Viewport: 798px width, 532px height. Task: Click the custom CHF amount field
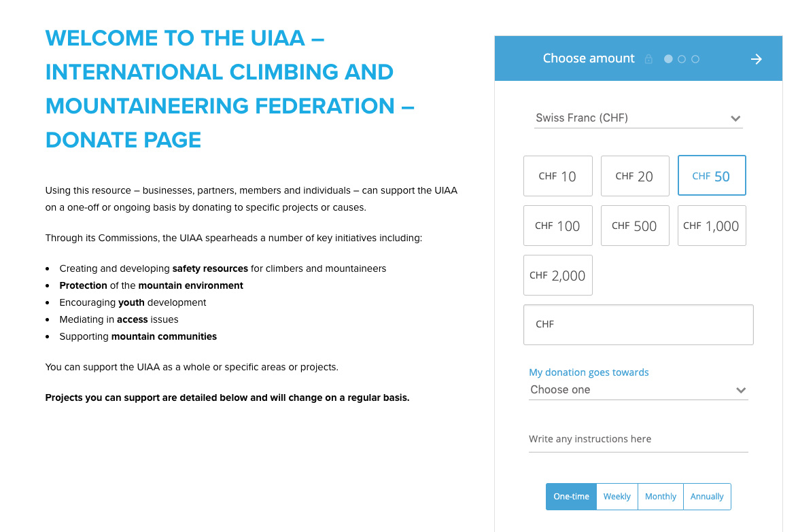[x=638, y=325]
